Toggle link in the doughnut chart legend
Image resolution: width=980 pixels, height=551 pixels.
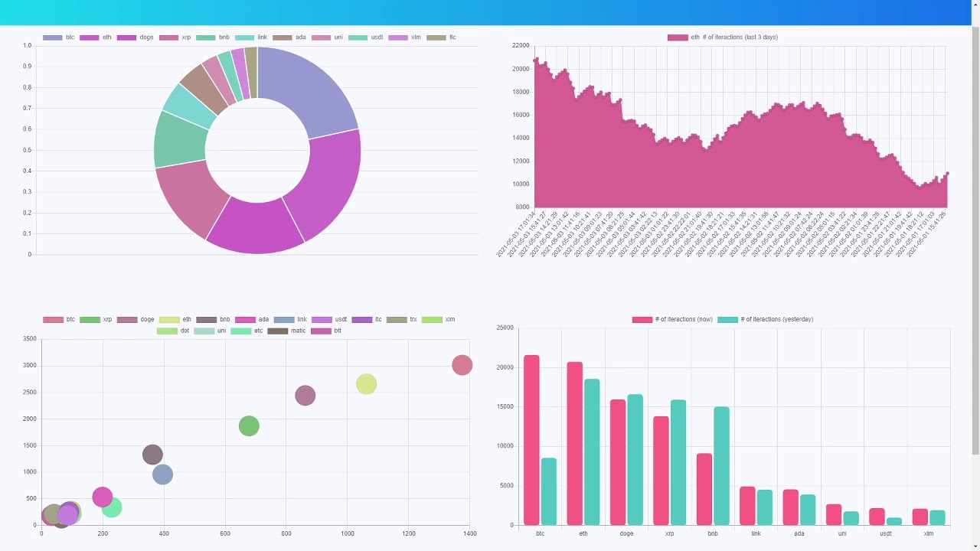coord(251,37)
